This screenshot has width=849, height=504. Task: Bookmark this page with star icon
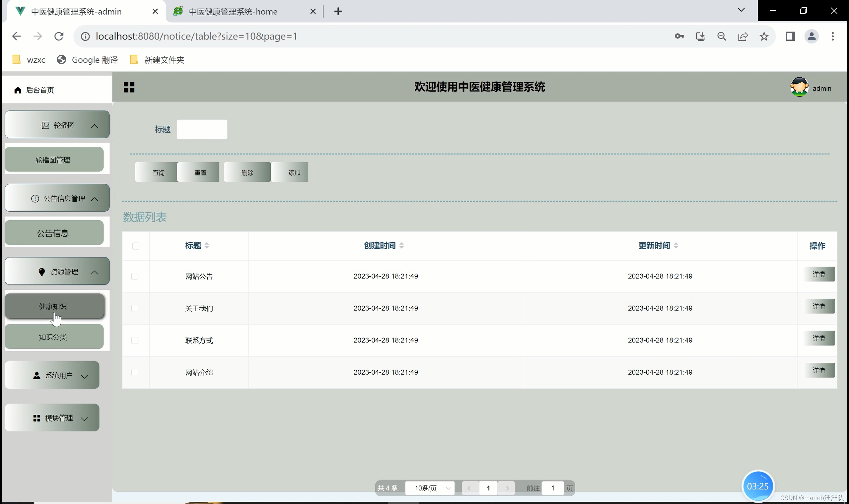click(x=764, y=36)
